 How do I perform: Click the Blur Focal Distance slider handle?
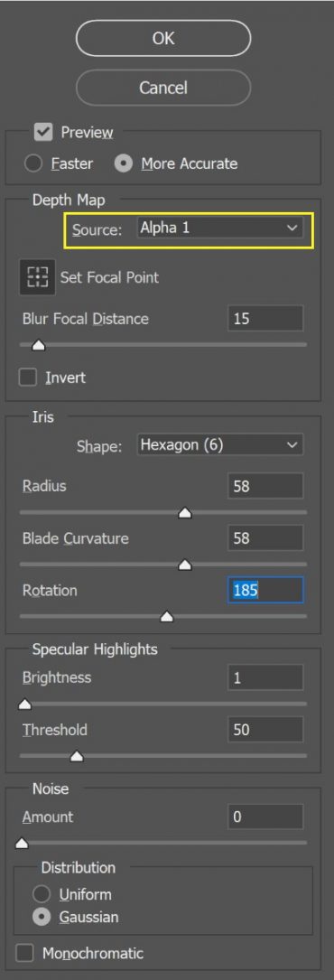click(x=39, y=345)
